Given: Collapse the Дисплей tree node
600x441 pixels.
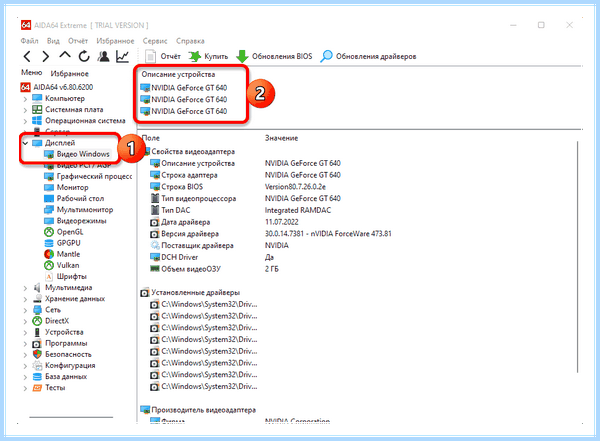Looking at the screenshot, I should 25,143.
